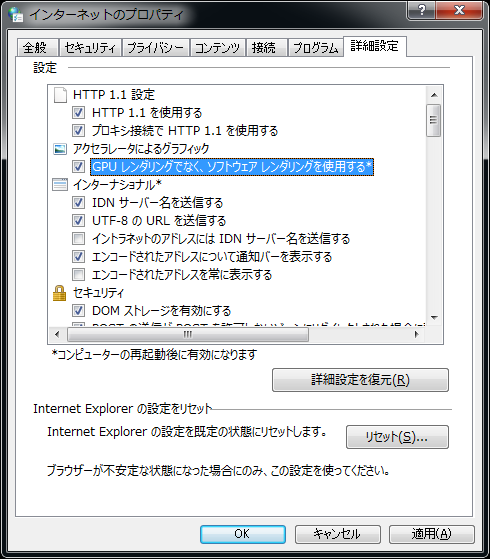The width and height of the screenshot is (490, 559).
Task: Toggle the always show encoded addresses checkbox
Action: coord(78,275)
